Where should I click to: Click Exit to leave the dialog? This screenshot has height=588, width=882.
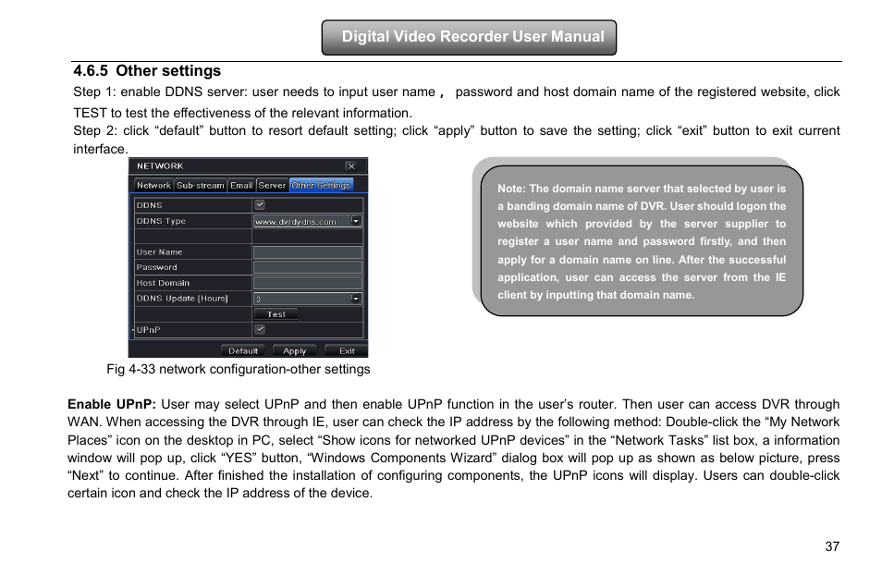point(347,350)
